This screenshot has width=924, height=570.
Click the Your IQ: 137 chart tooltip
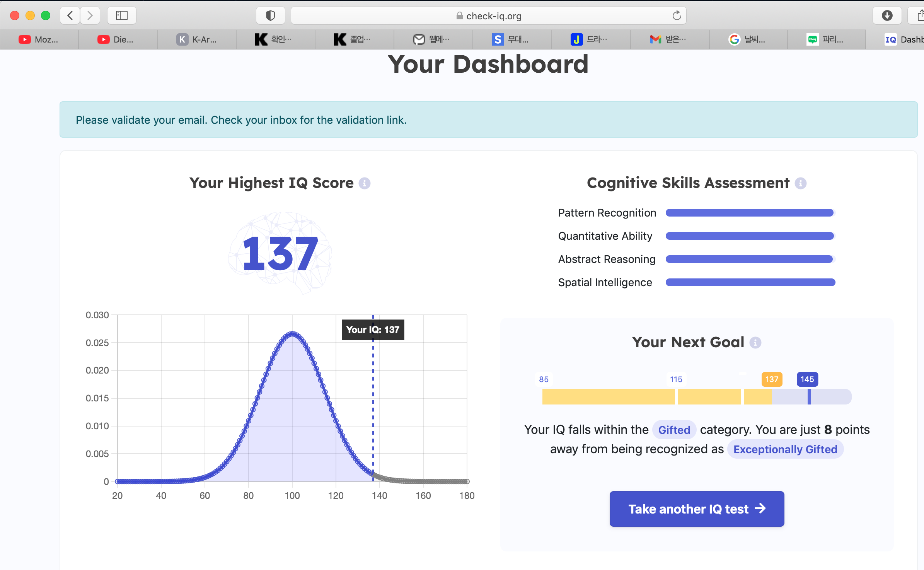click(x=373, y=330)
